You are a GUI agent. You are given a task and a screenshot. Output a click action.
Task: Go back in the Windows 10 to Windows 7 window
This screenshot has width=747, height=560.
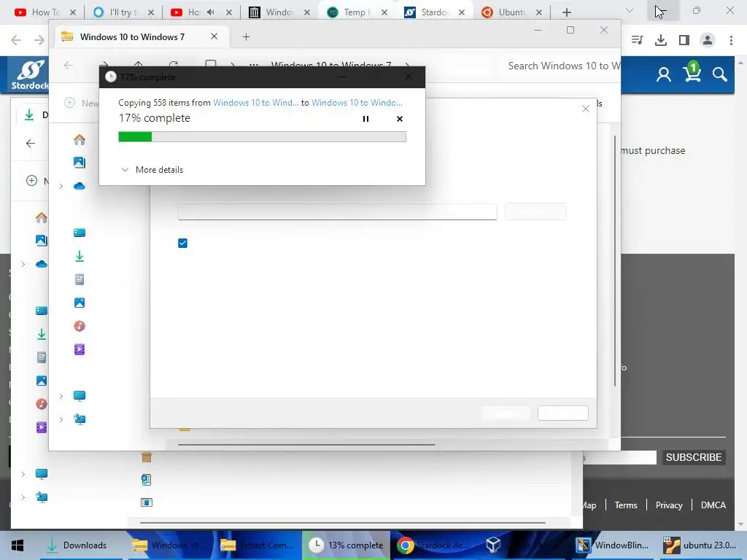point(69,65)
